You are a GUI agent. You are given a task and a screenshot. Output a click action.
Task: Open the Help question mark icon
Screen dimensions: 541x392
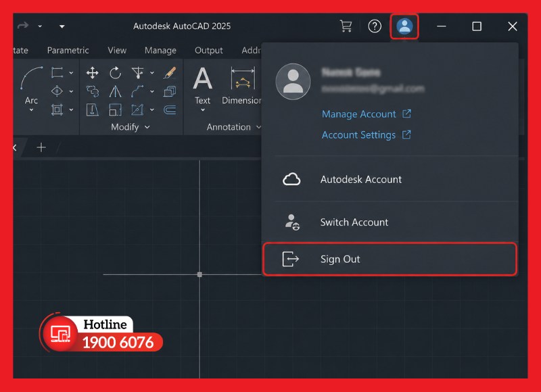(375, 26)
